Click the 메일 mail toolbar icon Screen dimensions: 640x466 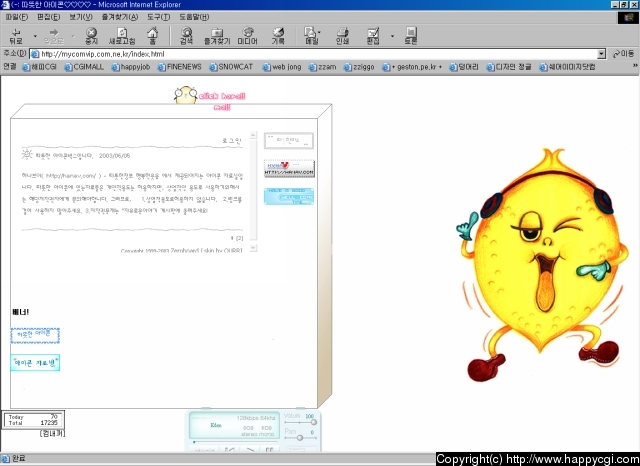pos(311,36)
